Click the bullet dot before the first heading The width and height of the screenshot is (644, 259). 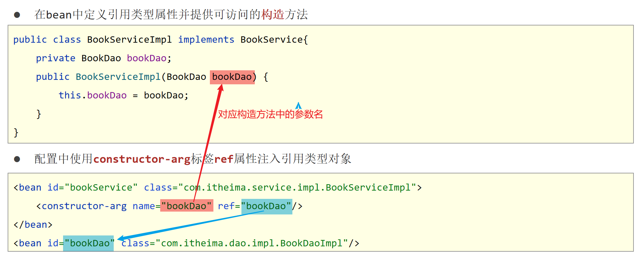pyautogui.click(x=17, y=15)
